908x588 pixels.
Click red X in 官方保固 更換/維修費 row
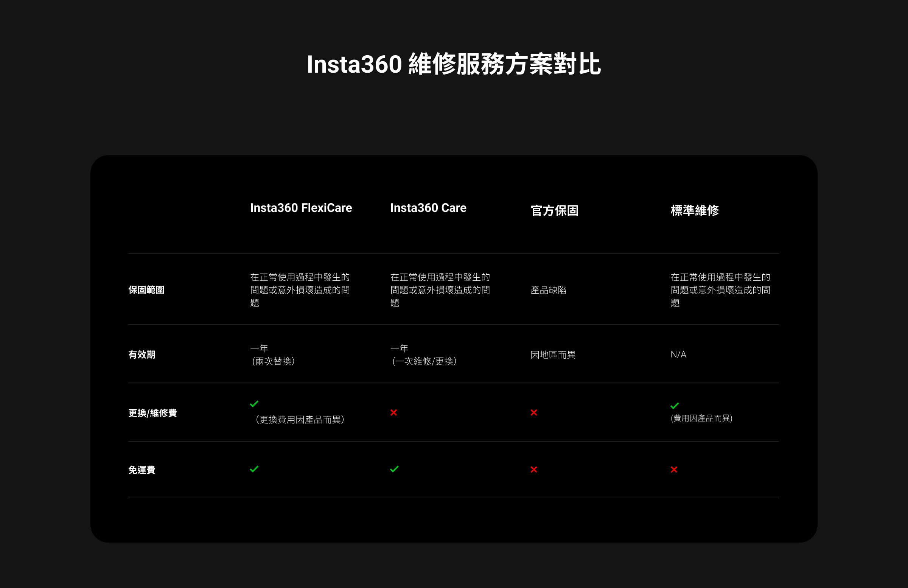[x=534, y=412]
